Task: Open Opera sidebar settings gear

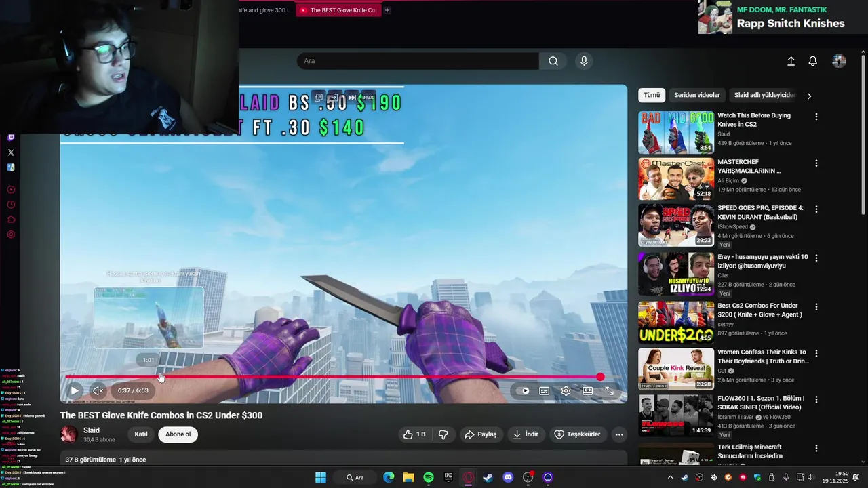Action: [11, 235]
